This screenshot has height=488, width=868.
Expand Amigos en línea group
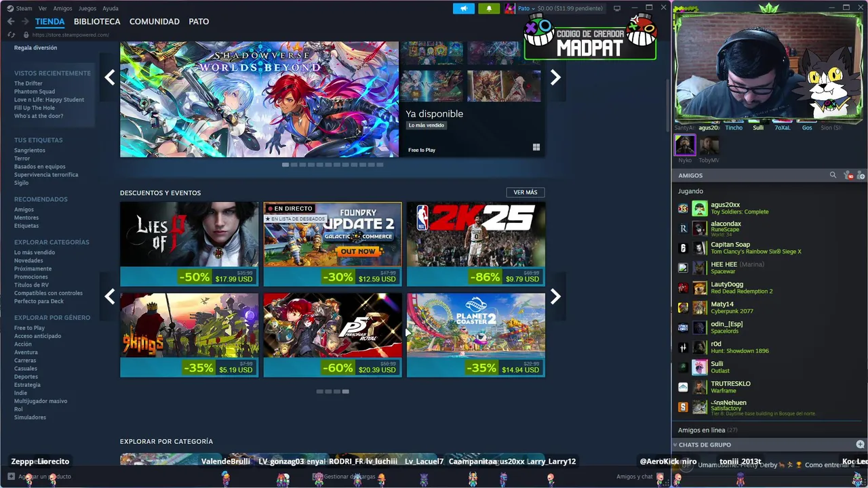coord(707,430)
